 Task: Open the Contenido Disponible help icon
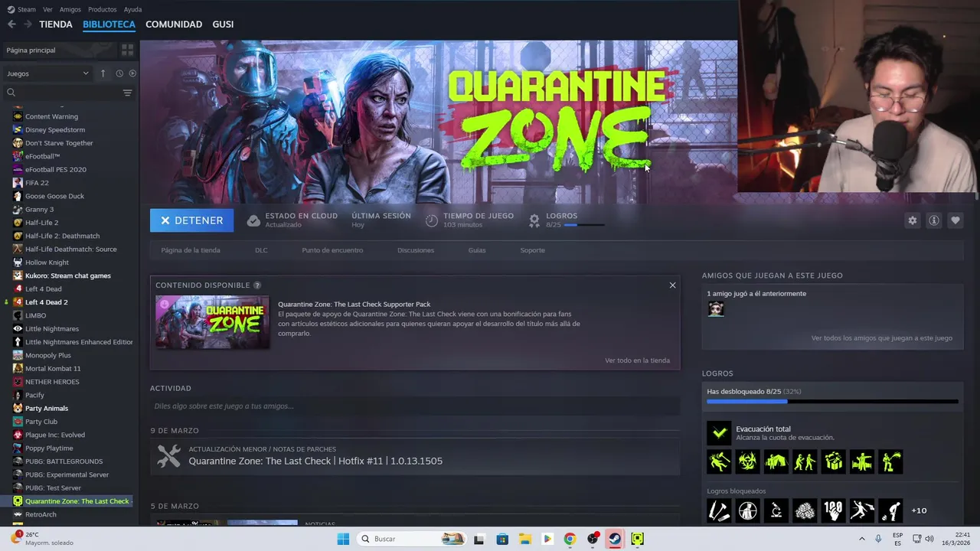(257, 285)
